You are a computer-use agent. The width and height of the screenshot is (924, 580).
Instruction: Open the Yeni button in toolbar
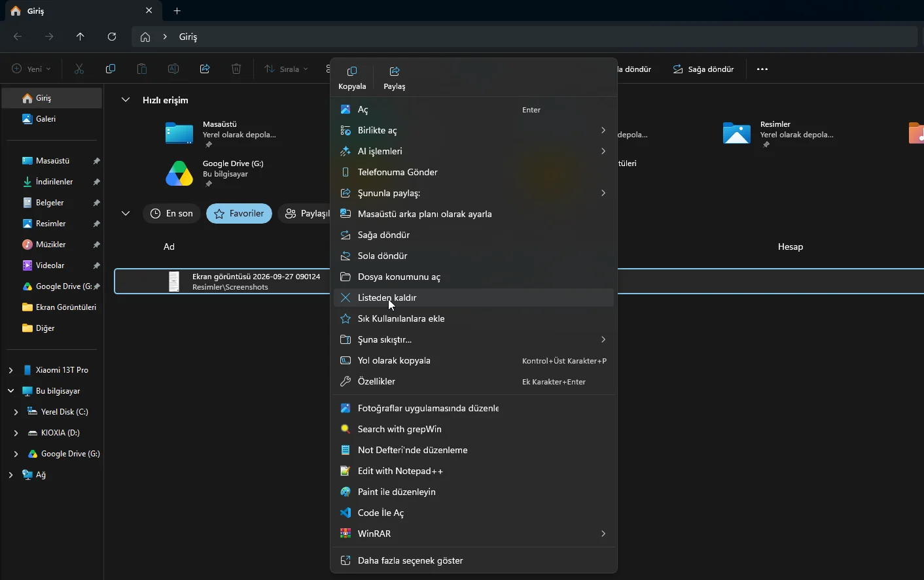pyautogui.click(x=31, y=69)
